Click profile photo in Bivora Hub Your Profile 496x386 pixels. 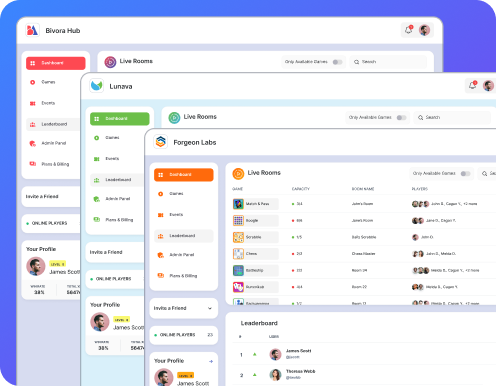click(x=36, y=266)
